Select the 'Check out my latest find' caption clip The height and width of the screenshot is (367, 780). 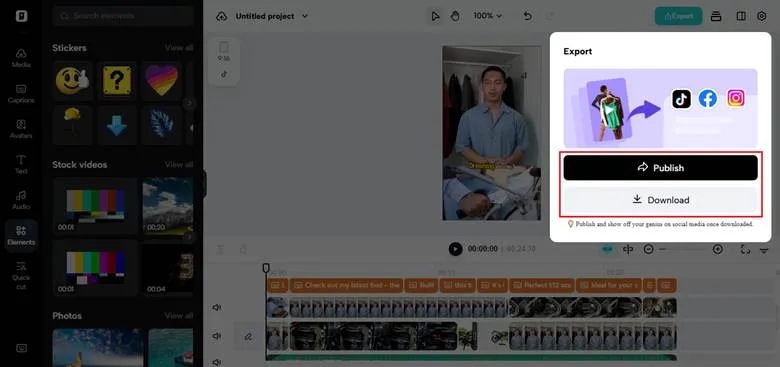click(347, 285)
